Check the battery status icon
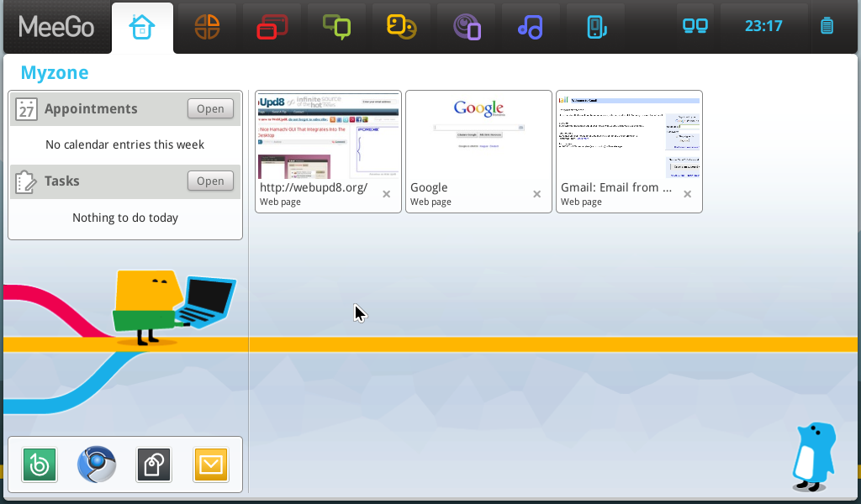 coord(827,26)
